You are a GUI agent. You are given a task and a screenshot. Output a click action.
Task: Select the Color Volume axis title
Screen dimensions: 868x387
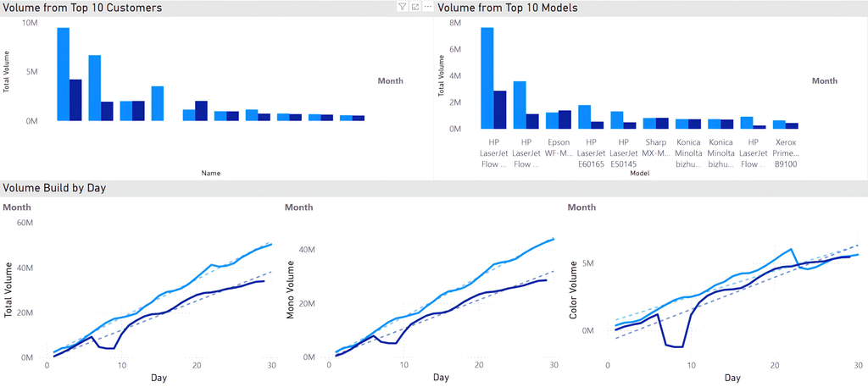pos(575,289)
